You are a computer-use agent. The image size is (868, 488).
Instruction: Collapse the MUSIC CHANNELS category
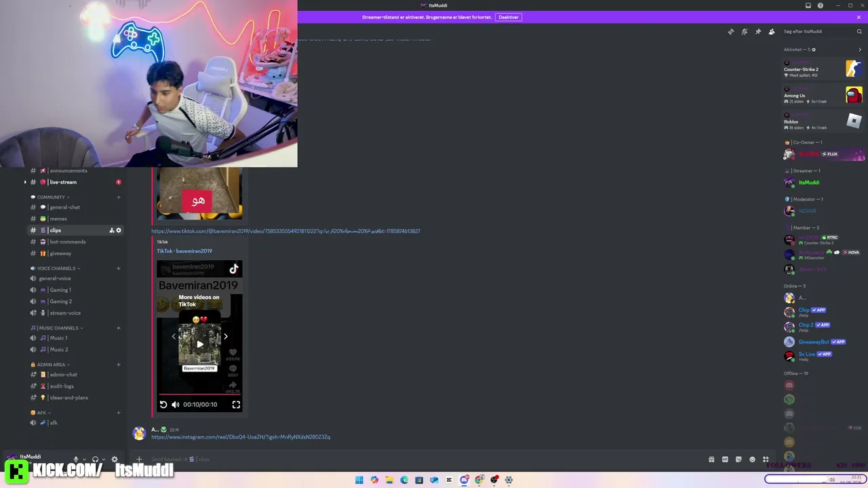click(57, 328)
